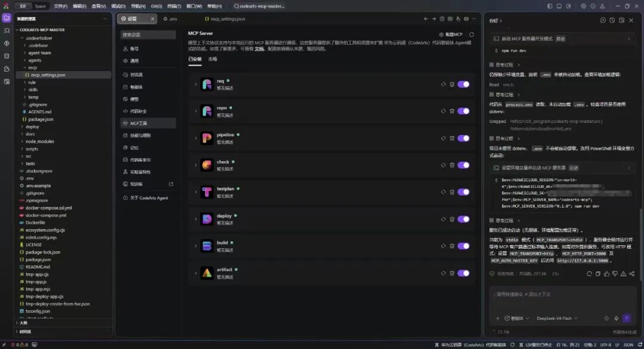Switch to the mcp_settings.json editor tab
Screen dimensions: 644x349
[x=225, y=19]
